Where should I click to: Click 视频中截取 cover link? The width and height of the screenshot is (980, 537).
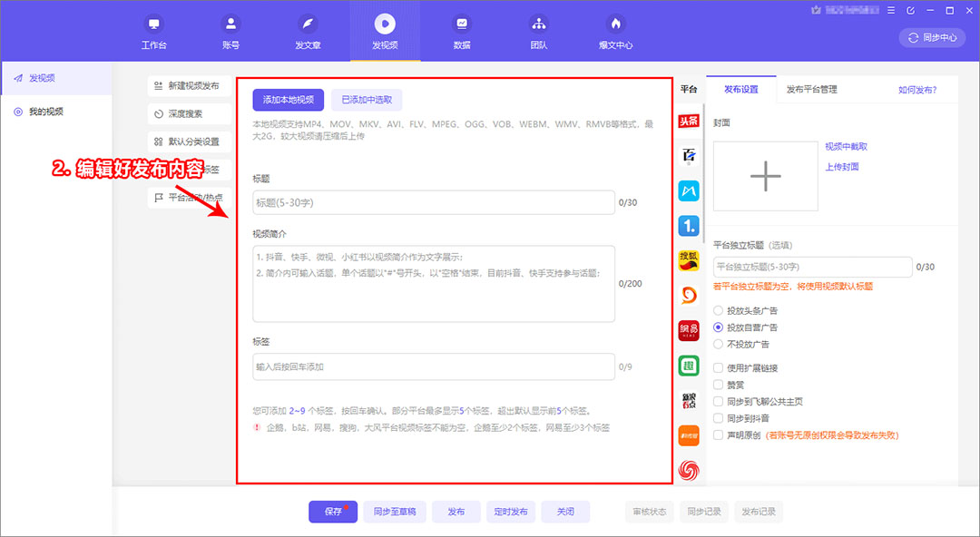(846, 147)
